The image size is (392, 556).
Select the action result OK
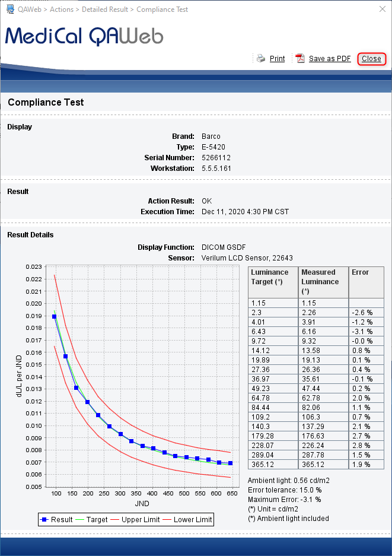206,201
